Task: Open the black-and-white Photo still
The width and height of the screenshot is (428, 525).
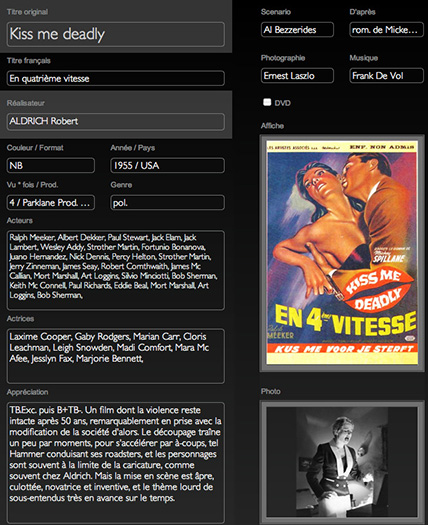Action: [342, 462]
